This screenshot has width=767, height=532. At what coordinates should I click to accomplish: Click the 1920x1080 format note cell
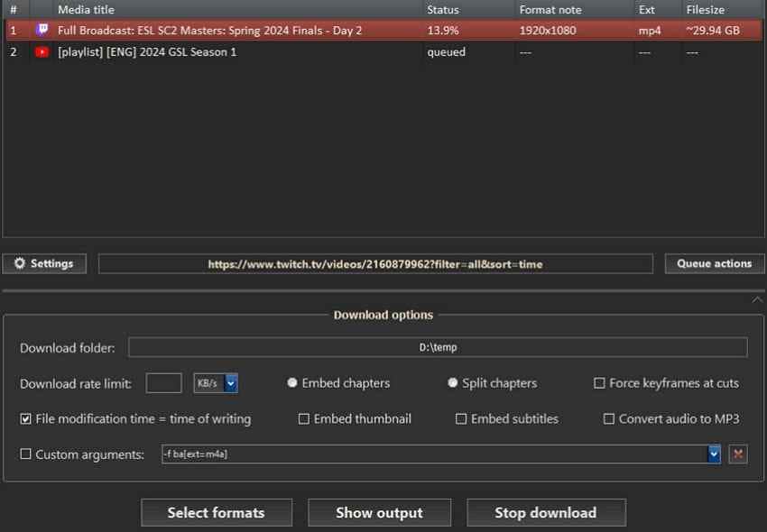pyautogui.click(x=548, y=31)
